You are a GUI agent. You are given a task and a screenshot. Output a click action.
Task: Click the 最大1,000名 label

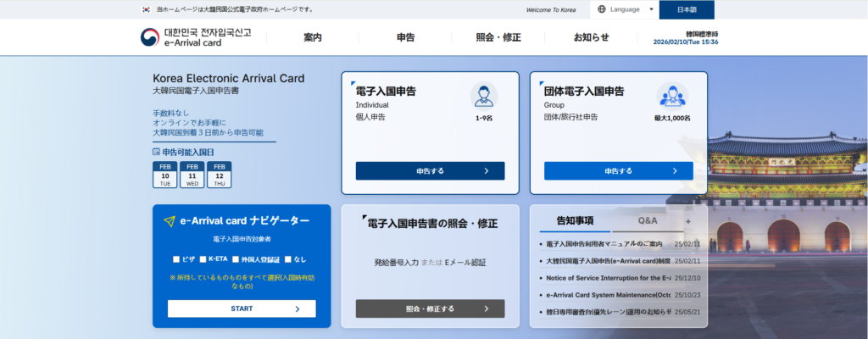672,118
